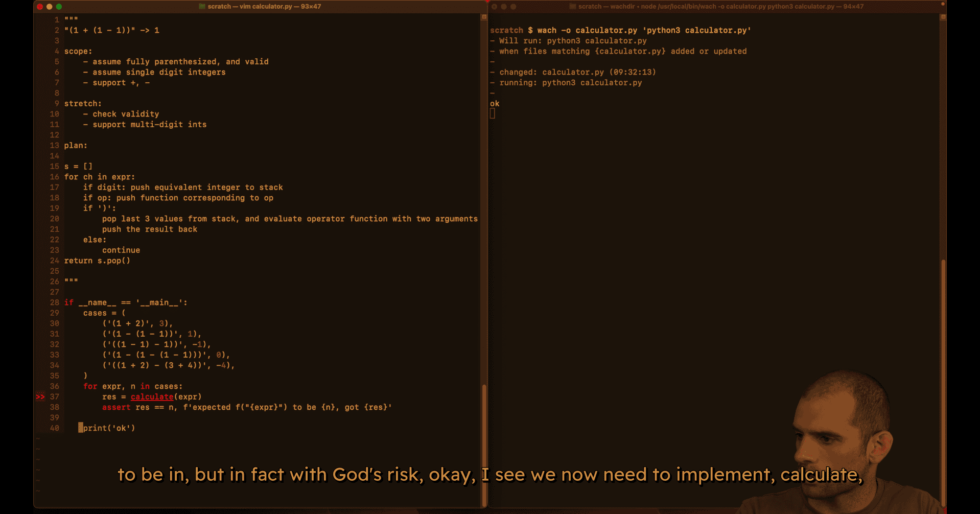
Task: Click the split pane icon in wach window
Action: (943, 17)
